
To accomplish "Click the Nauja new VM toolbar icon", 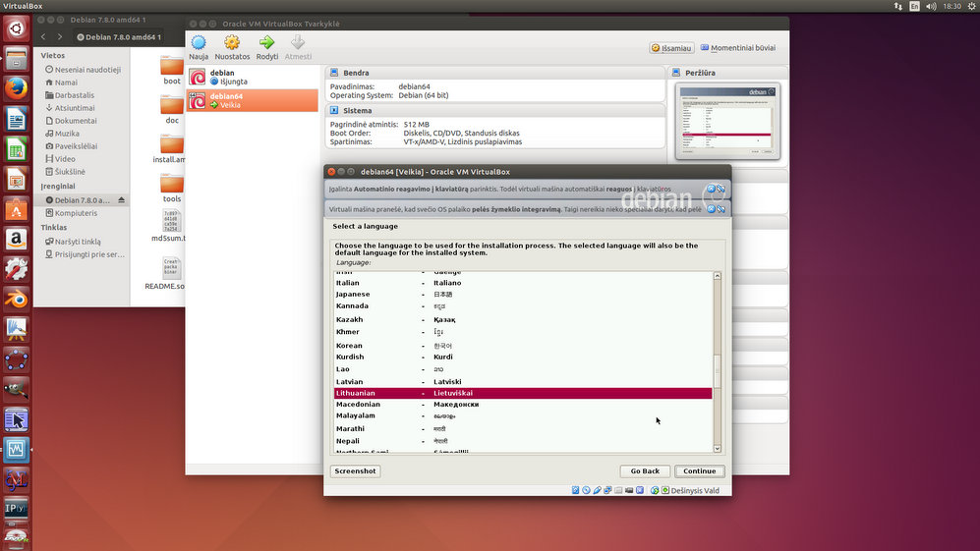I will click(199, 44).
